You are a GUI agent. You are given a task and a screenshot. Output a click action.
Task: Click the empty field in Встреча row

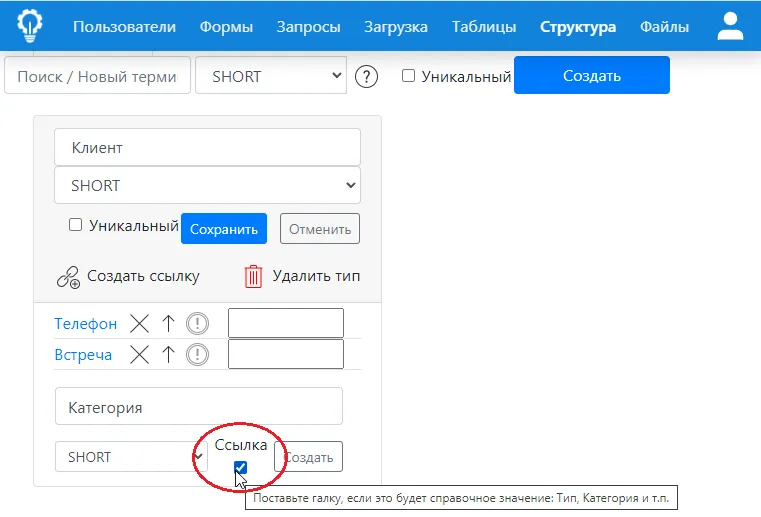click(x=286, y=354)
